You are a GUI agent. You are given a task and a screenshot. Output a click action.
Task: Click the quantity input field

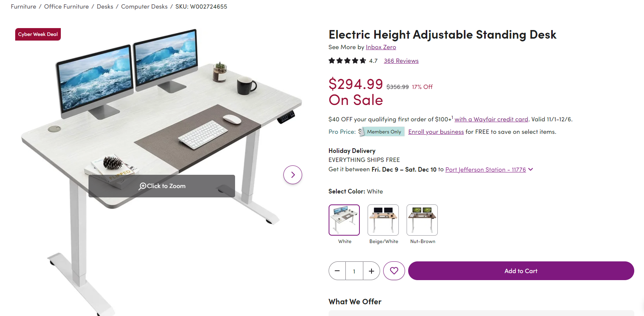(354, 271)
